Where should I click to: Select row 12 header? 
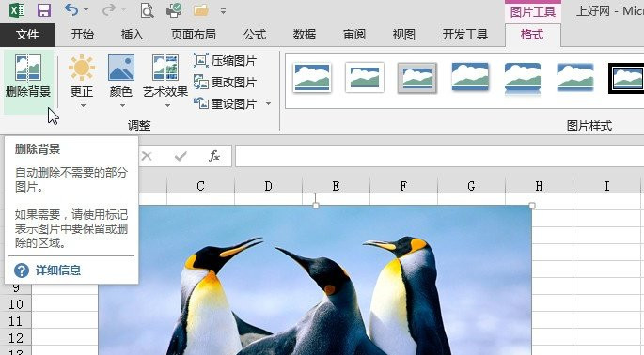(16, 338)
